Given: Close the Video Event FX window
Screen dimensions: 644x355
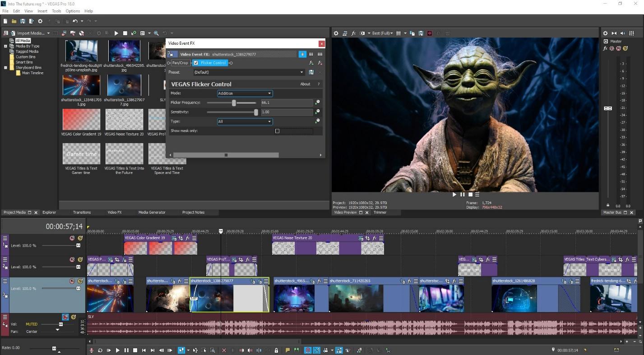Looking at the screenshot, I should pos(322,43).
